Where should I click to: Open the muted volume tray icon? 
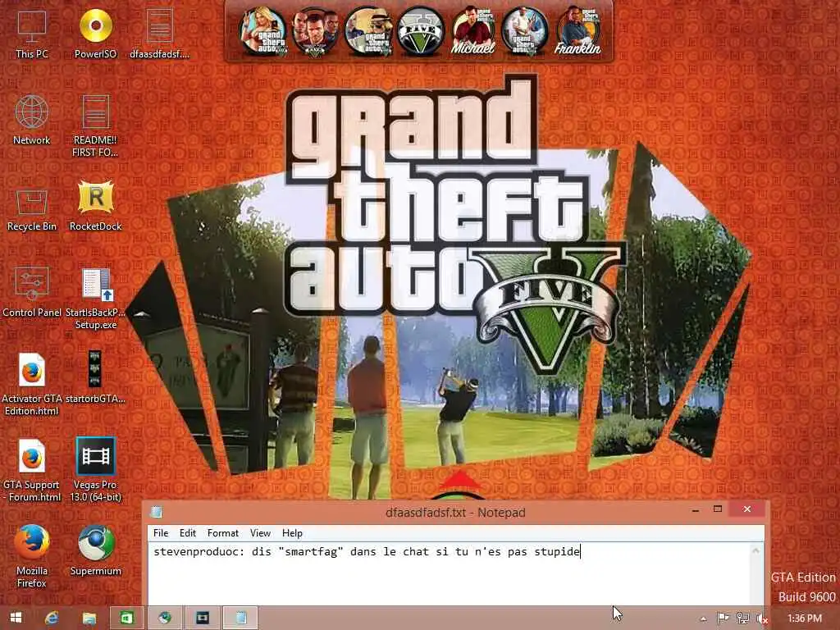762,619
